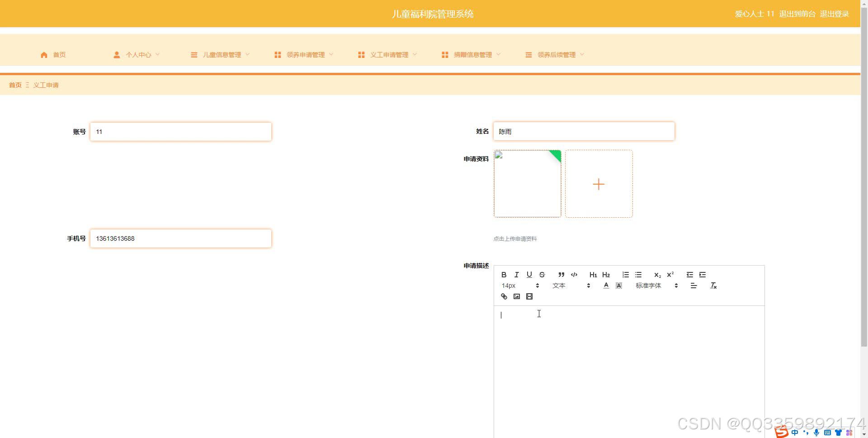
Task: Click the home icon in navigation bar
Action: click(x=44, y=55)
